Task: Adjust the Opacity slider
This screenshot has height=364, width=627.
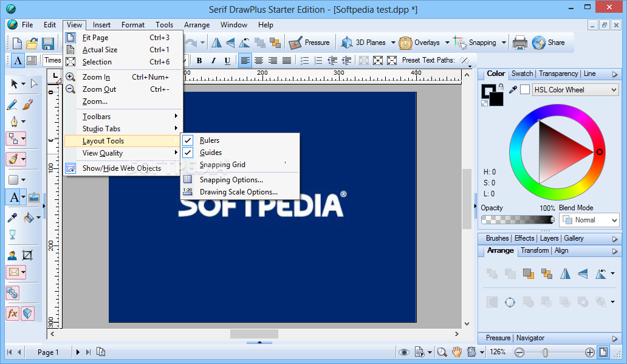Action: (518, 219)
